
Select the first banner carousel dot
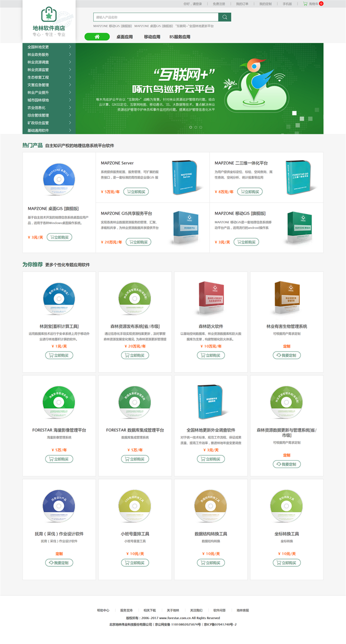click(191, 127)
